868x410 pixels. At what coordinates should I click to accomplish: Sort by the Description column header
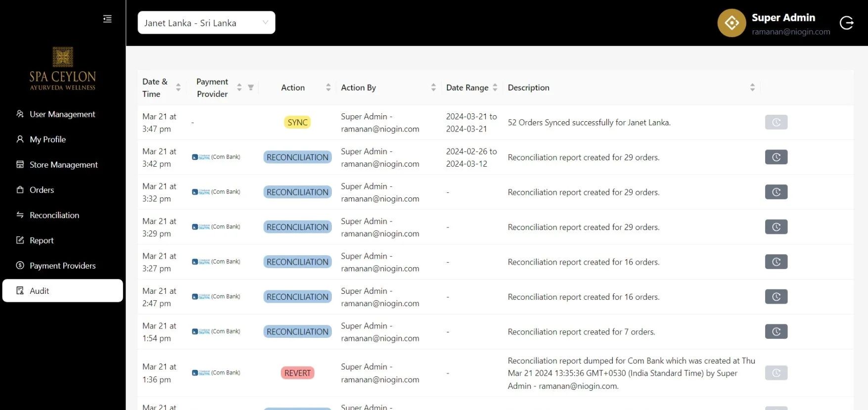click(752, 88)
